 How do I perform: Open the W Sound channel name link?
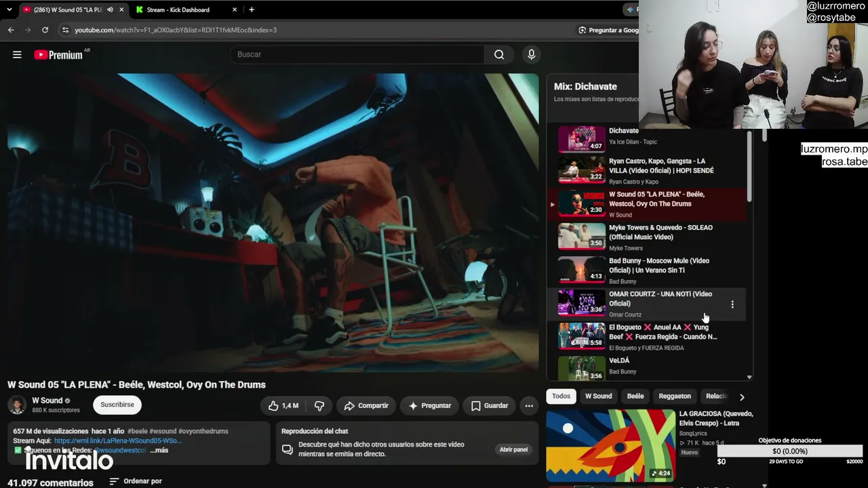(47, 401)
